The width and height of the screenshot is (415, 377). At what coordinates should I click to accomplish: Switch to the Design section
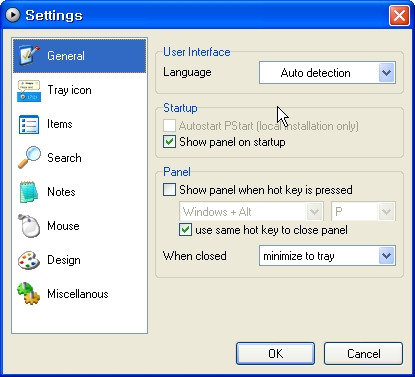79,260
